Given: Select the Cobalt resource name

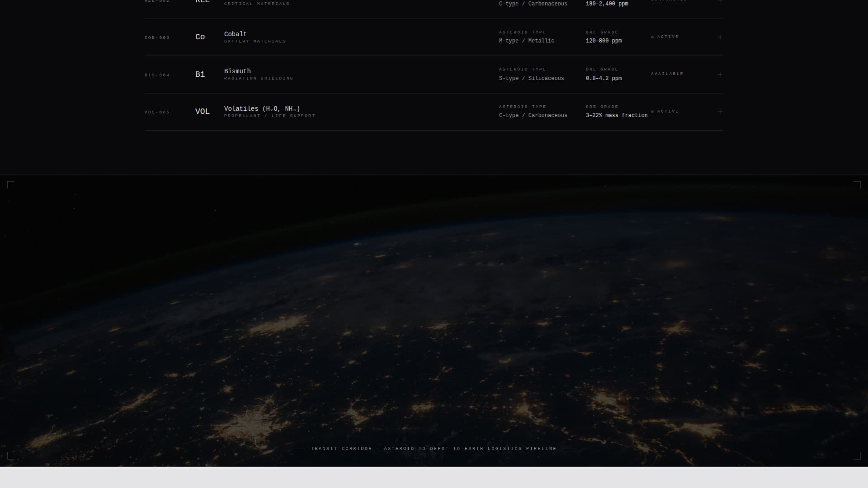Looking at the screenshot, I should tap(236, 34).
